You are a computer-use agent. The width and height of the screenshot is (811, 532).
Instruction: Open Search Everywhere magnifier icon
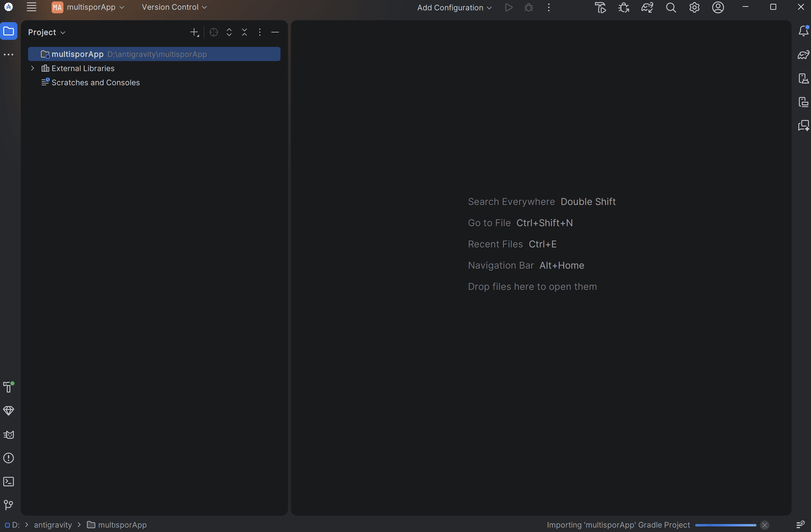coord(671,7)
